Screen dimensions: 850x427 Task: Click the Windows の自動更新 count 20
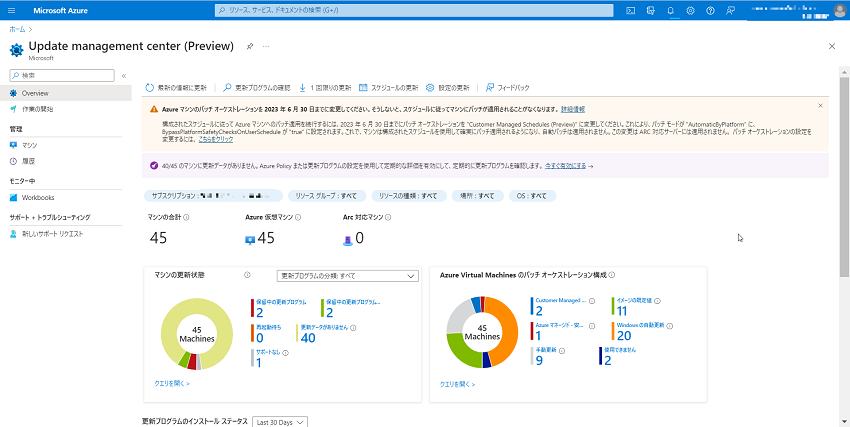click(x=624, y=336)
